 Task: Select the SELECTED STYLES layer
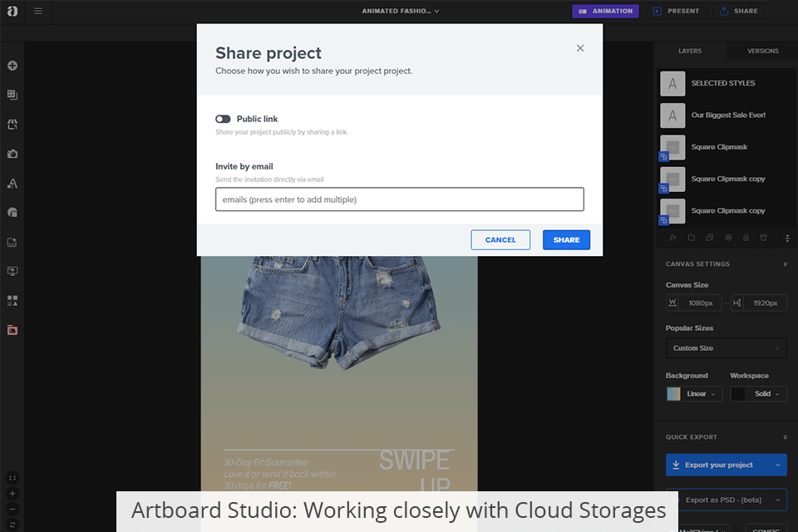727,83
